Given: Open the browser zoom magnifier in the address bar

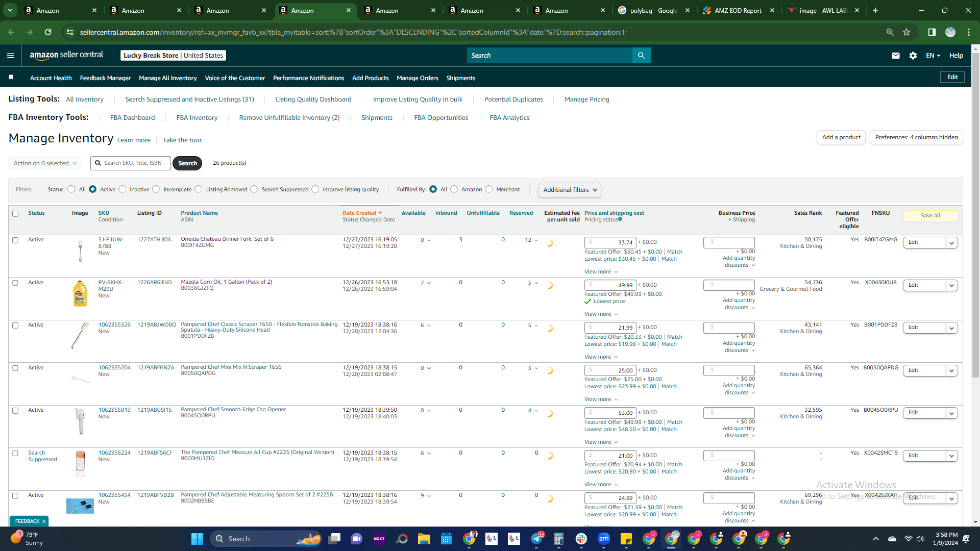Looking at the screenshot, I should pyautogui.click(x=890, y=32).
